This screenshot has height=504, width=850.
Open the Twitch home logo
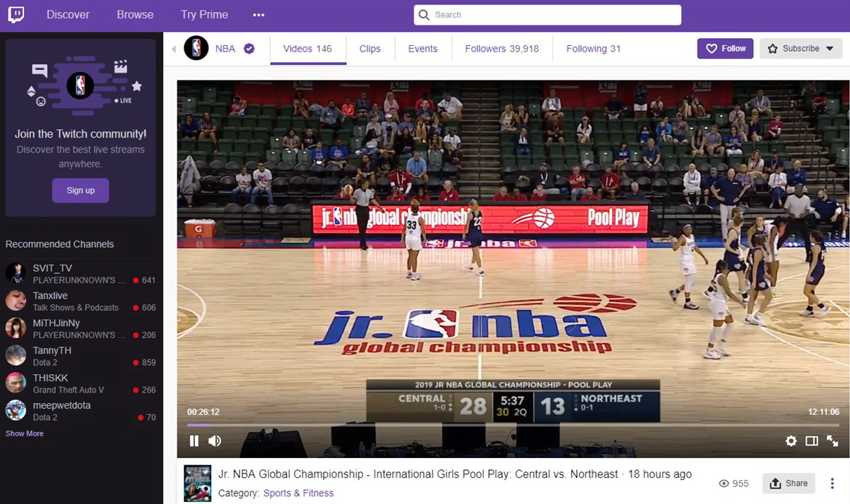pyautogui.click(x=16, y=15)
